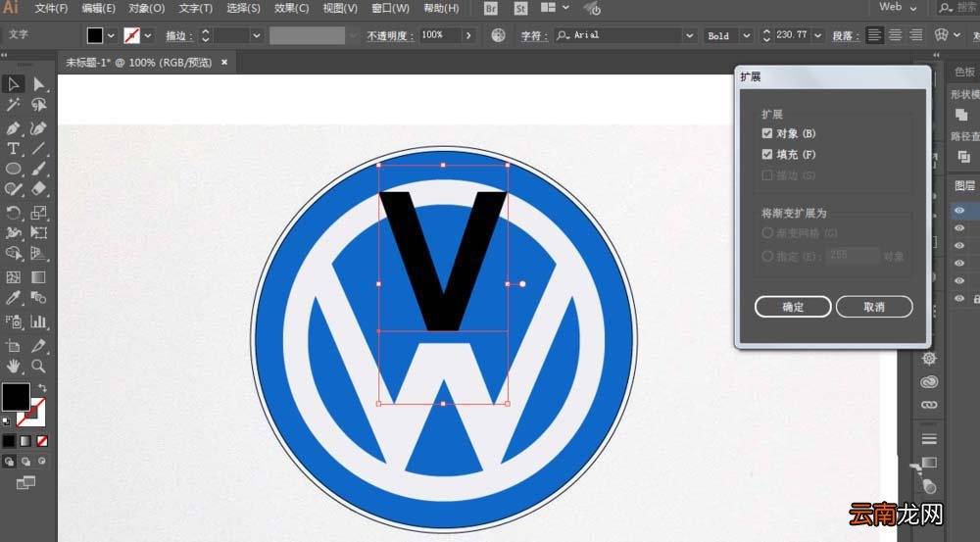Choose the Column Graph tool

tap(39, 321)
